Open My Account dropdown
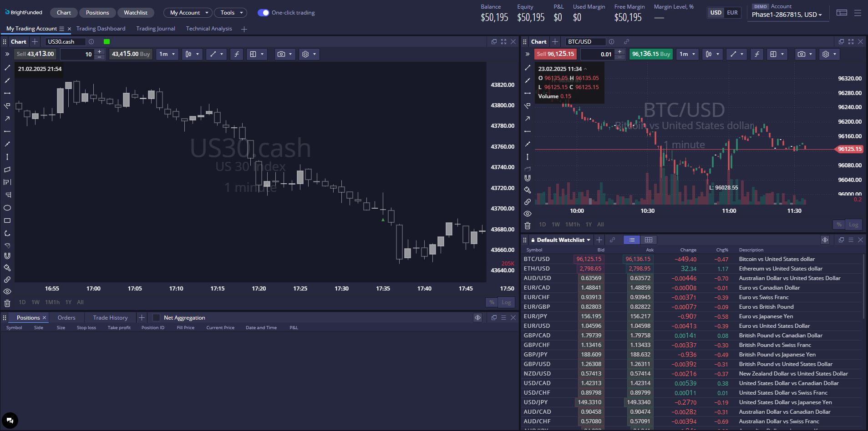 coord(188,13)
